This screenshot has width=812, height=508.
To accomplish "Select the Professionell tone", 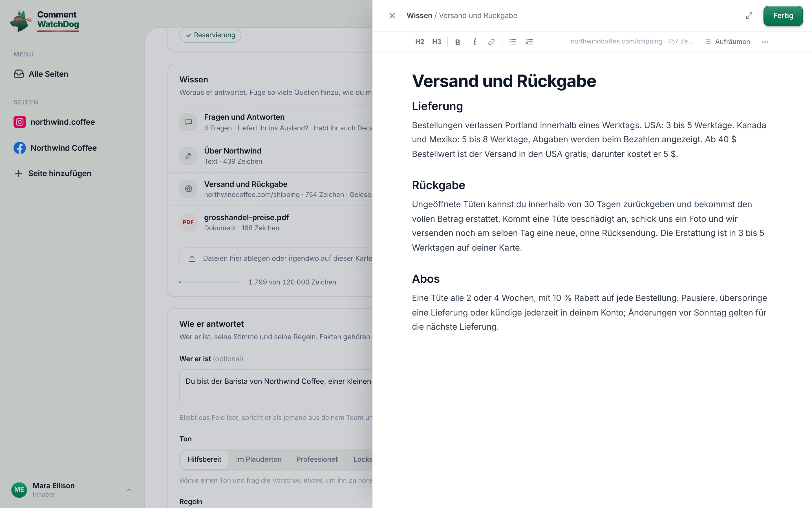I will coord(317,459).
